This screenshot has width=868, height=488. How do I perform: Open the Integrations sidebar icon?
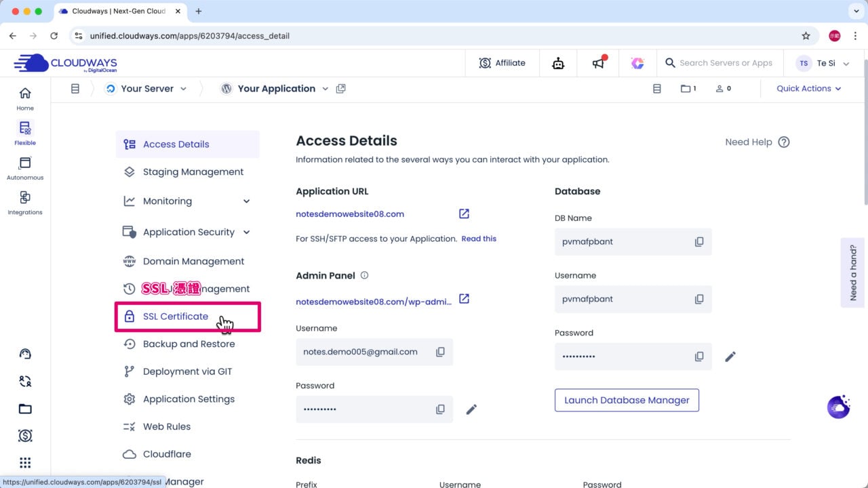(25, 202)
